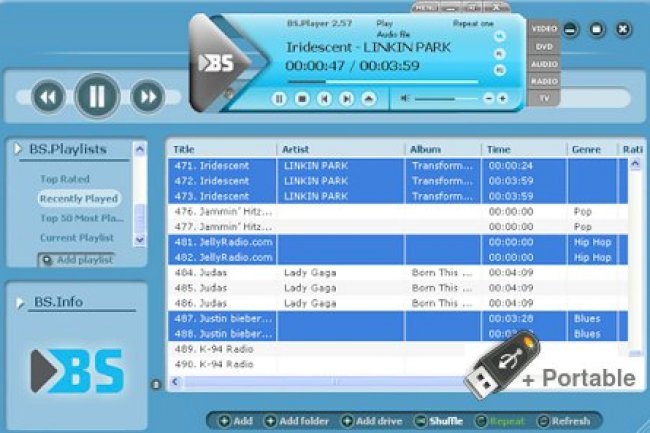
Task: Click the Add playlist button
Action: pyautogui.click(x=77, y=260)
